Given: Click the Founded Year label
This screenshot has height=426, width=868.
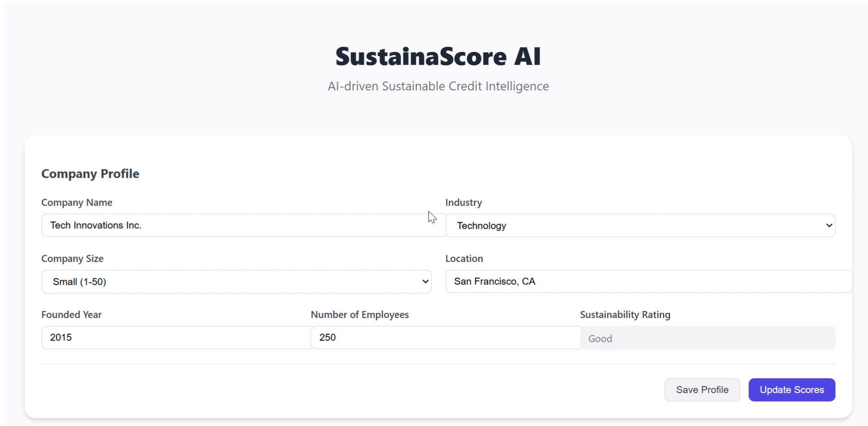Looking at the screenshot, I should pos(71,315).
